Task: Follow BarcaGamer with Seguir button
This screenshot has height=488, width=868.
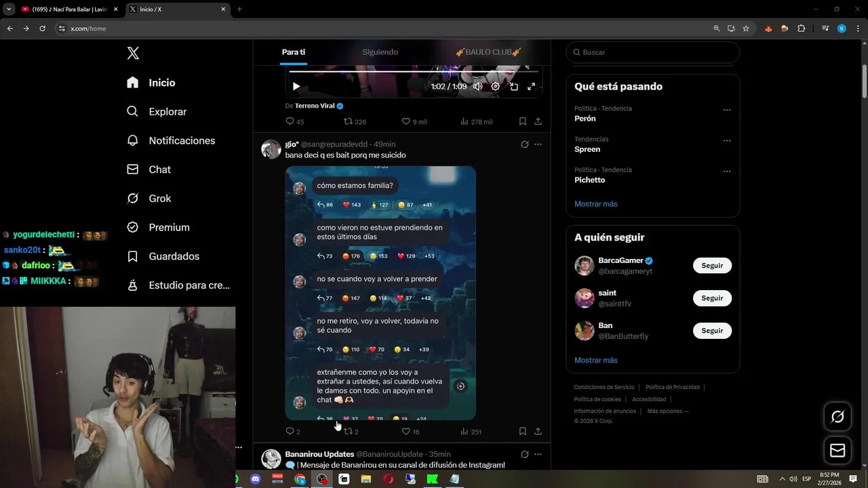Action: click(712, 266)
